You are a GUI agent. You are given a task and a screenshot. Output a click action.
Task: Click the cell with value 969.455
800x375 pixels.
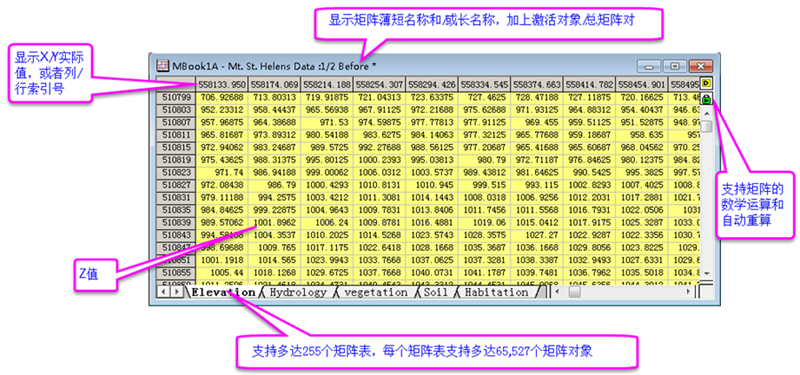coord(537,122)
